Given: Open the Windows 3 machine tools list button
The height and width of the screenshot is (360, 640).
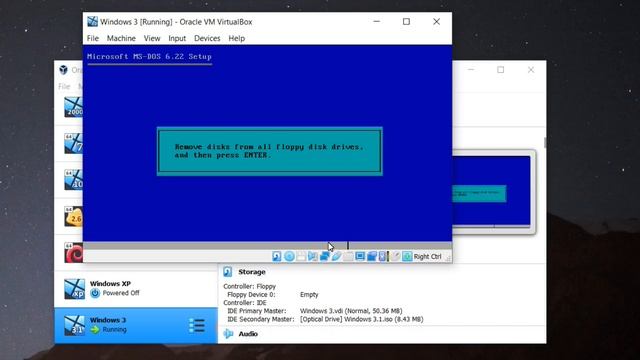Looking at the screenshot, I should (197, 325).
